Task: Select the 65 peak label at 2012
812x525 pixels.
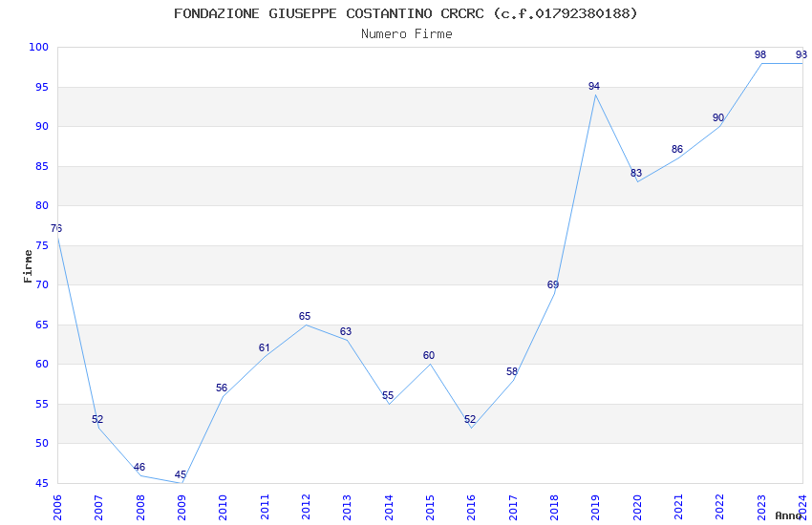Action: [305, 317]
